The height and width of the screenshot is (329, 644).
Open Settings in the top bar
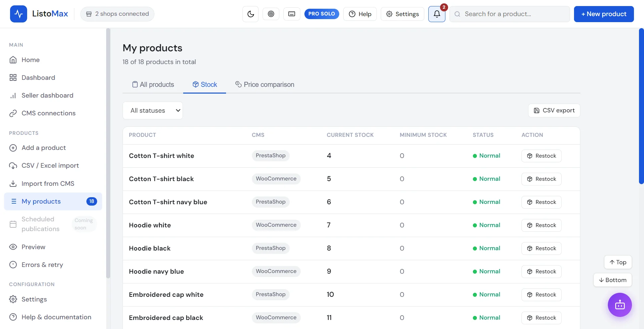tap(402, 14)
